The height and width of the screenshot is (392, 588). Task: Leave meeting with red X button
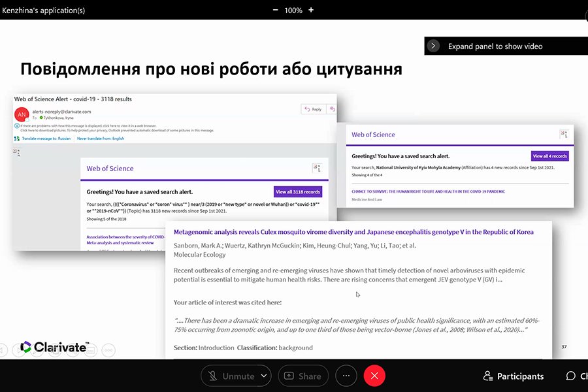tap(374, 376)
